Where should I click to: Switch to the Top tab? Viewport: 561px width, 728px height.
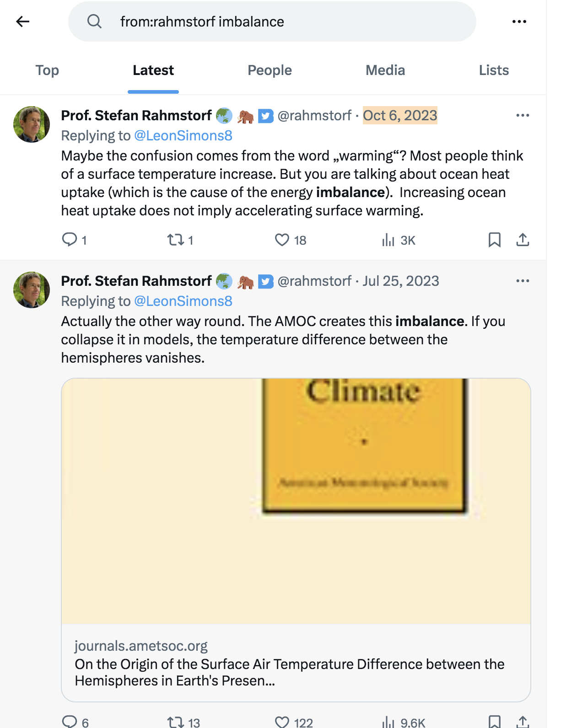tap(47, 70)
